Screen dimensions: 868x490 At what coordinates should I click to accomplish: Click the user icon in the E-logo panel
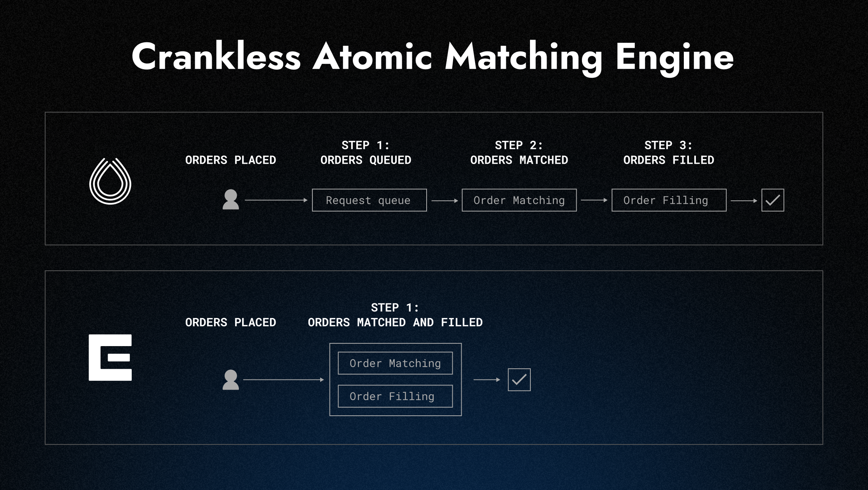[230, 380]
